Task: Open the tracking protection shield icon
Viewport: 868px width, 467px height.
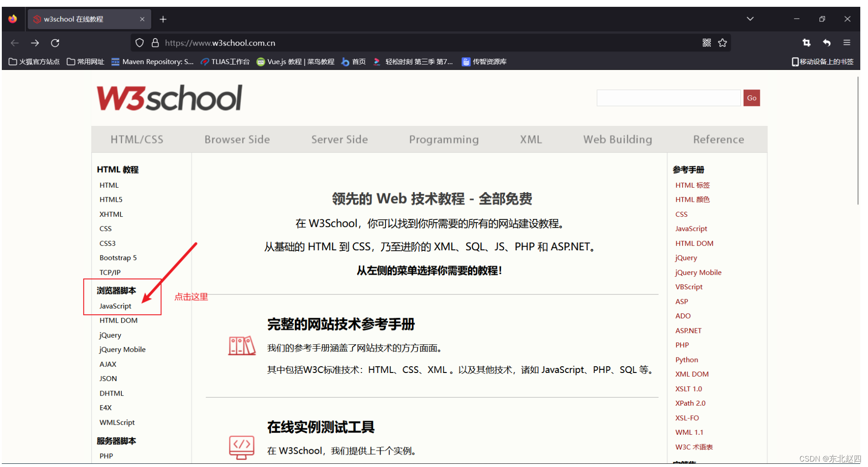Action: coord(140,43)
